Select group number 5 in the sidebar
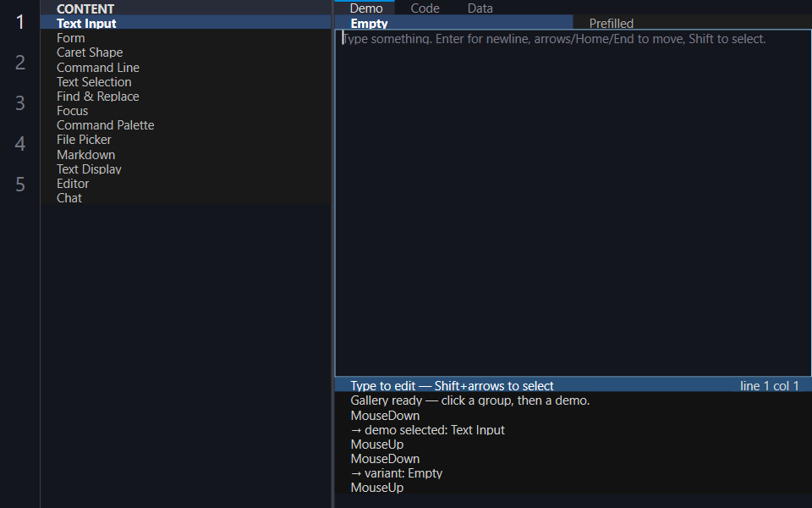812x508 pixels. click(x=19, y=184)
